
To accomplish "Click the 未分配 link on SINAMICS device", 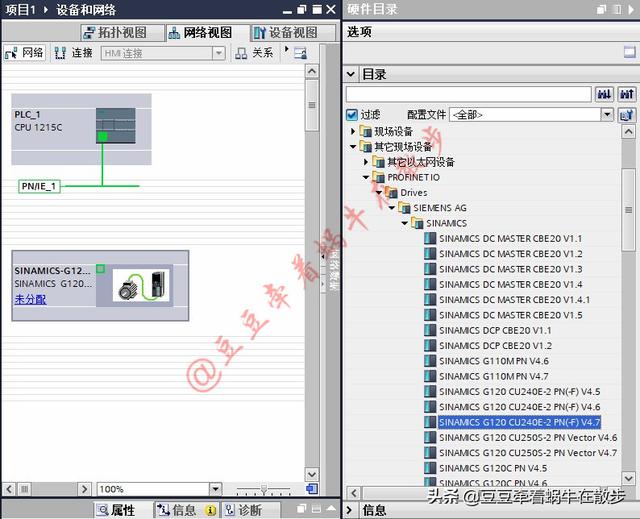I will [31, 299].
